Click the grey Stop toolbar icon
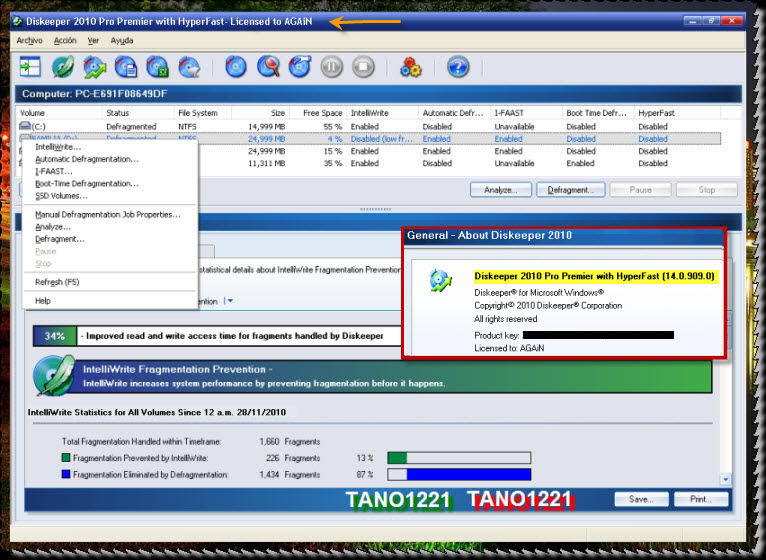This screenshot has width=766, height=560. tap(363, 66)
